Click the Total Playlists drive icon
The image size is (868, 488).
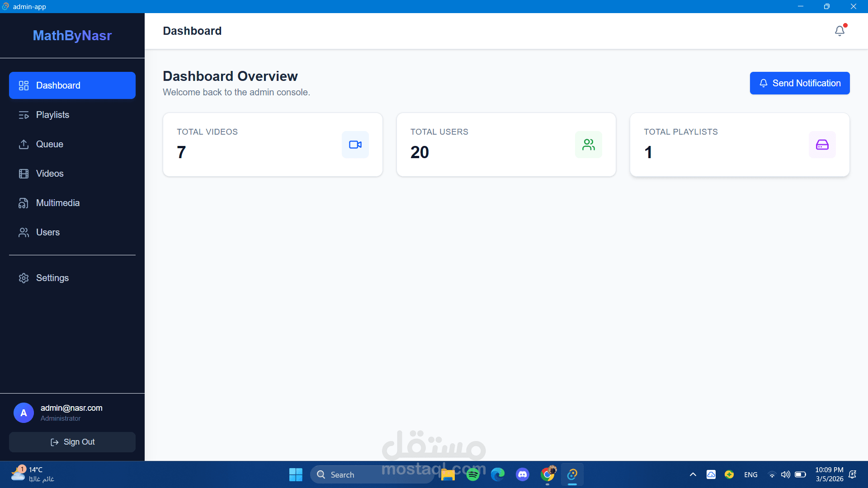click(x=822, y=145)
